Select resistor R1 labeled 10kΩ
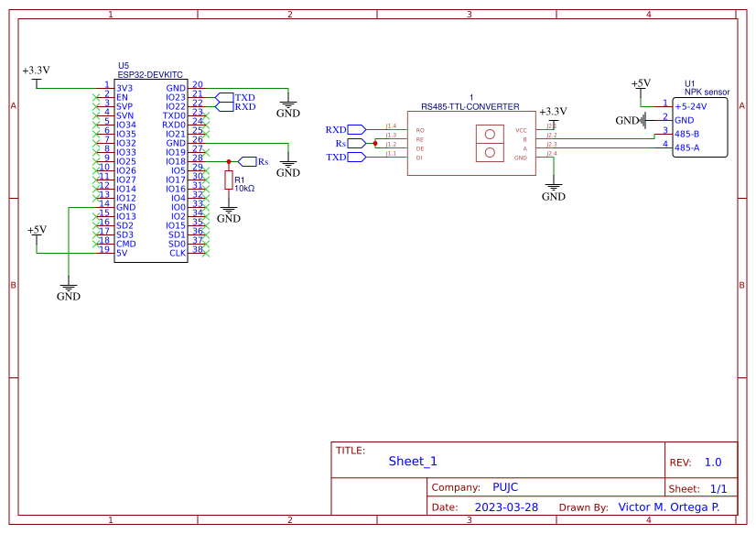The width and height of the screenshot is (756, 534). click(228, 180)
